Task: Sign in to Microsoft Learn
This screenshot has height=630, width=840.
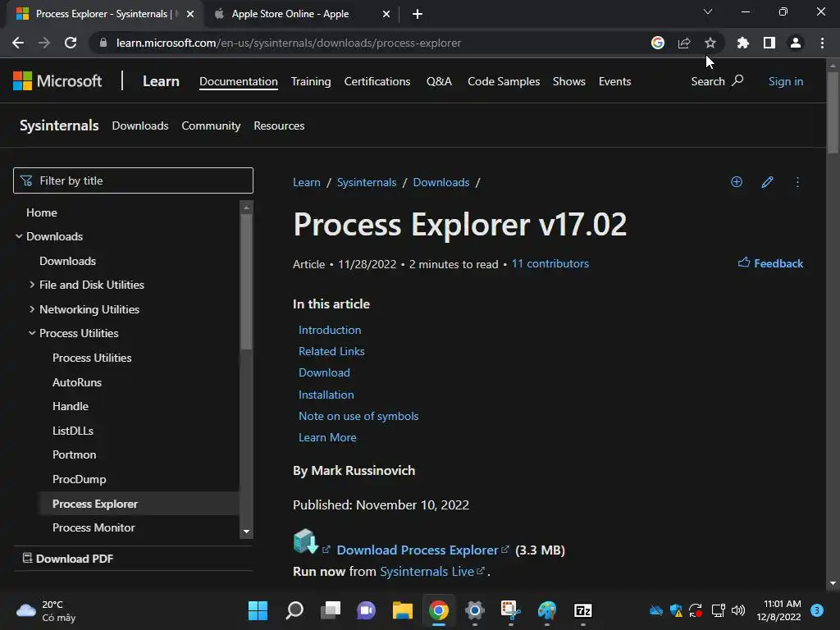Action: point(785,81)
